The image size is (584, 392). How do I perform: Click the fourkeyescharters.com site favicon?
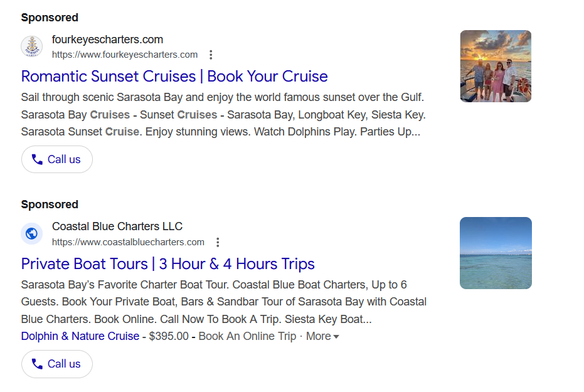(31, 46)
